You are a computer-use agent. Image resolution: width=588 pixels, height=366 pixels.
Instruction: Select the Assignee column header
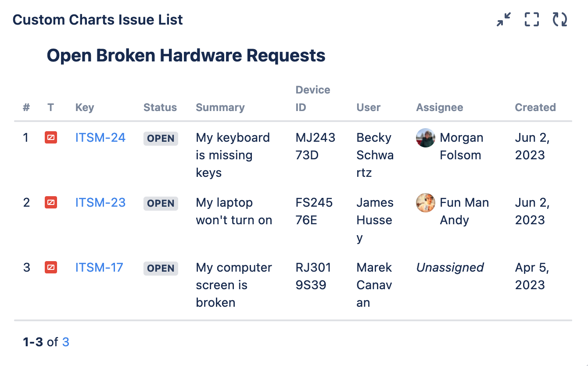[x=439, y=107]
